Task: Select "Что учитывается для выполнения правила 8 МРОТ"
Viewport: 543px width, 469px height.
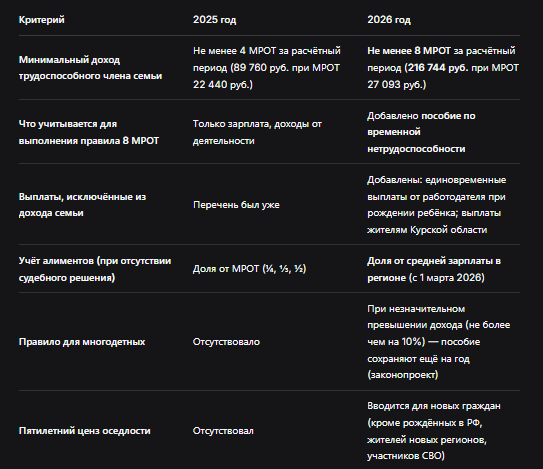Action: click(89, 132)
